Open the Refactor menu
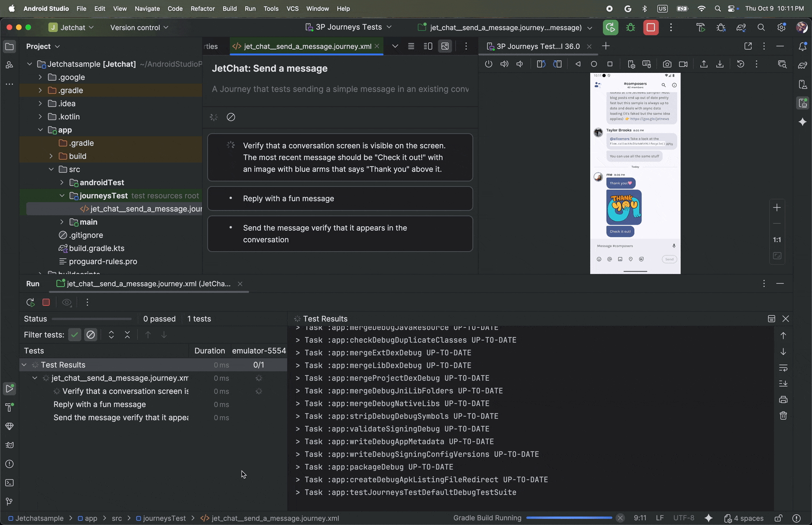Viewport: 812px width, 525px height. (x=203, y=8)
